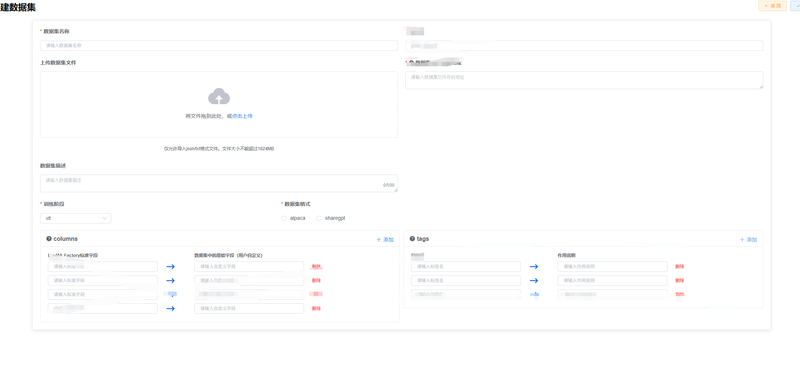Viewport: 800px width, 373px height.
Task: Click the arrow icon in second columns row
Action: click(170, 281)
